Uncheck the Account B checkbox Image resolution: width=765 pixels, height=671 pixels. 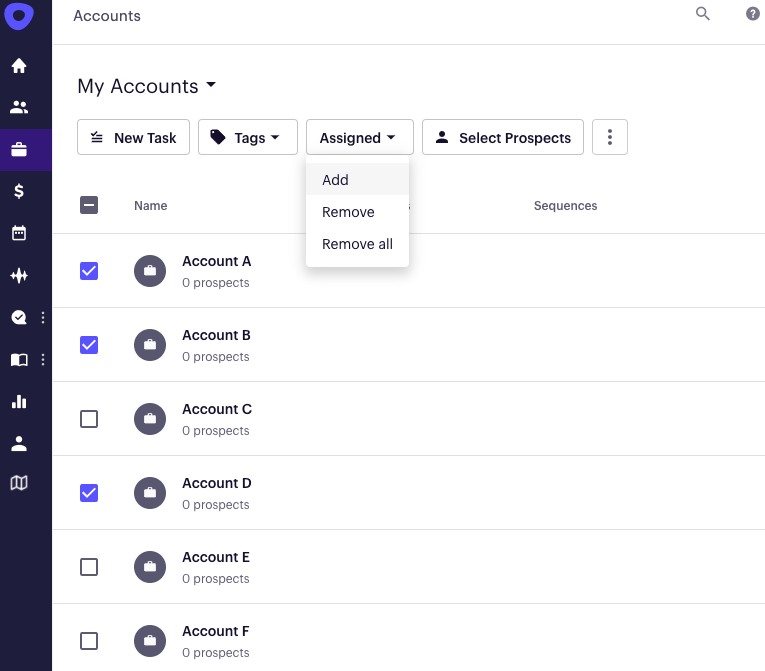click(89, 345)
